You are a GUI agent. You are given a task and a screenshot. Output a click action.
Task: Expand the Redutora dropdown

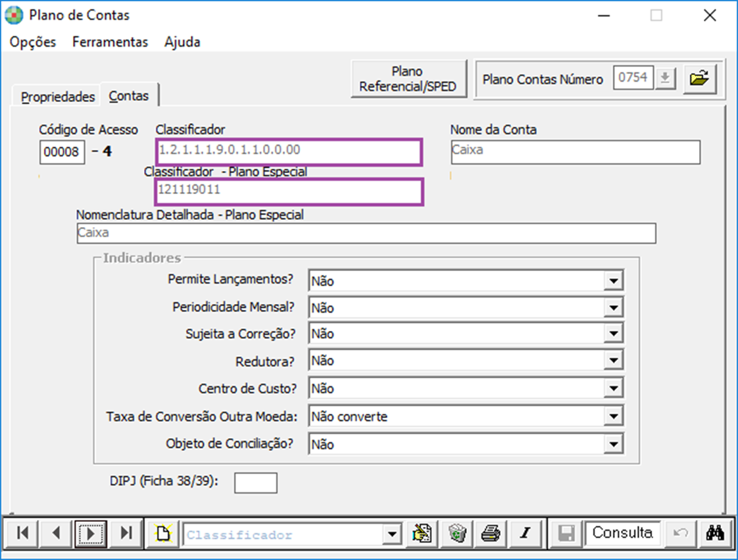(x=613, y=361)
